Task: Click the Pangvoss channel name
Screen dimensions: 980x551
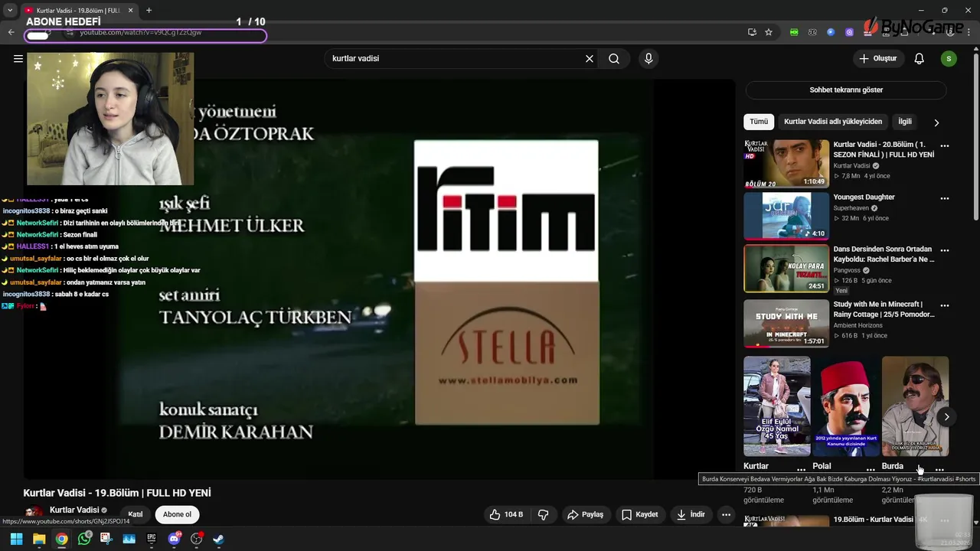Action: coord(847,270)
